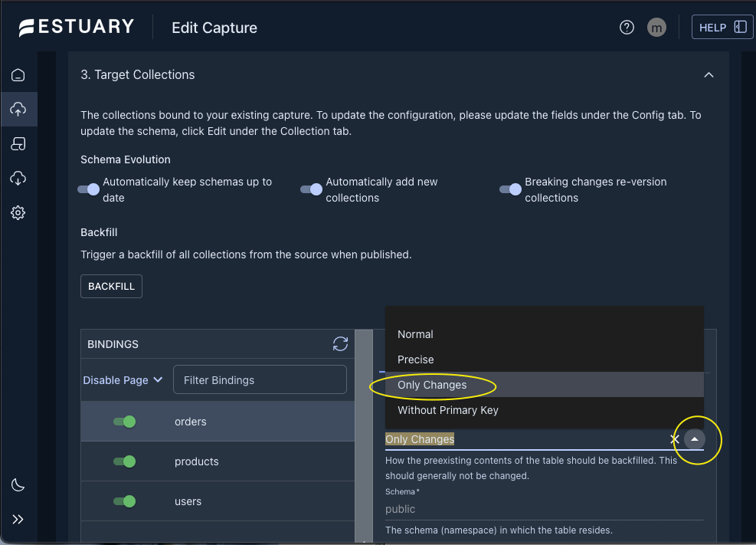Image resolution: width=756 pixels, height=545 pixels.
Task: Toggle Automatically keep schemas up to date
Action: click(90, 189)
